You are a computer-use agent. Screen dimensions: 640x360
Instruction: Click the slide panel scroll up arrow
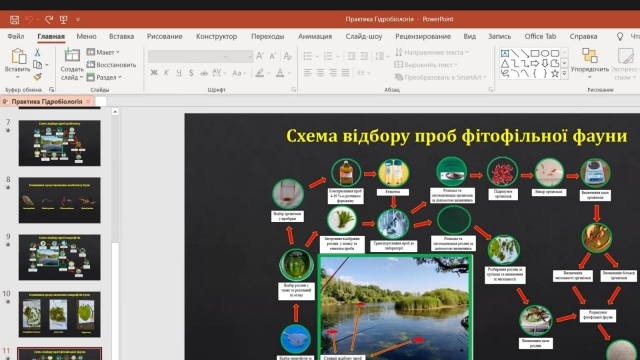click(x=115, y=112)
